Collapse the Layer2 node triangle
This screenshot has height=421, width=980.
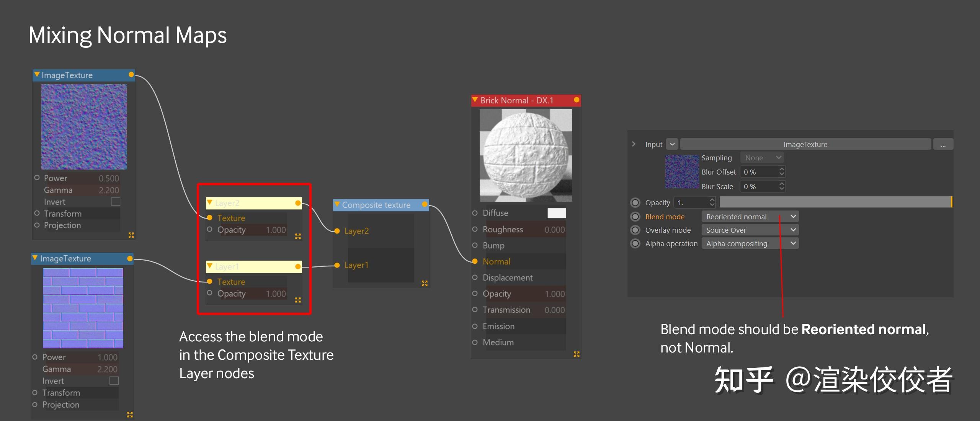click(209, 202)
